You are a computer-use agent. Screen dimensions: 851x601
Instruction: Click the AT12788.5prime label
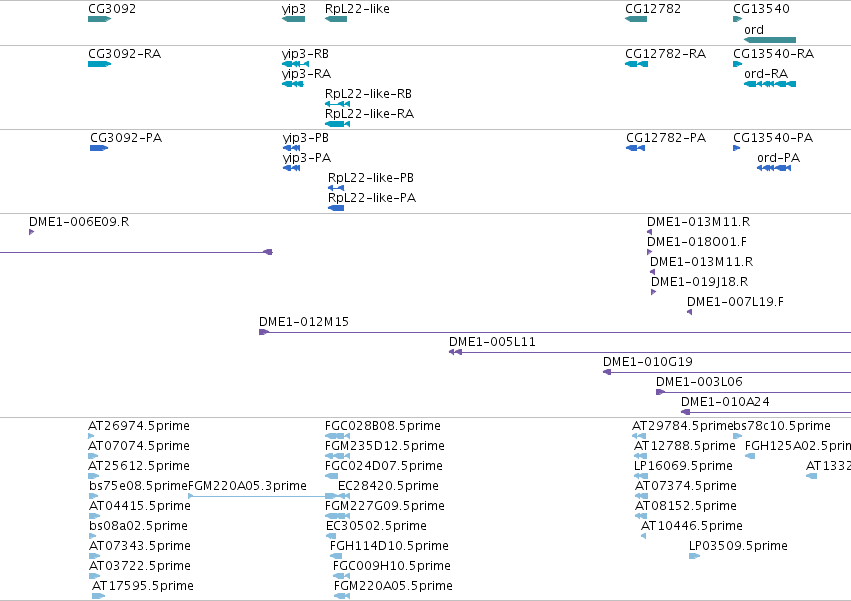click(x=684, y=446)
